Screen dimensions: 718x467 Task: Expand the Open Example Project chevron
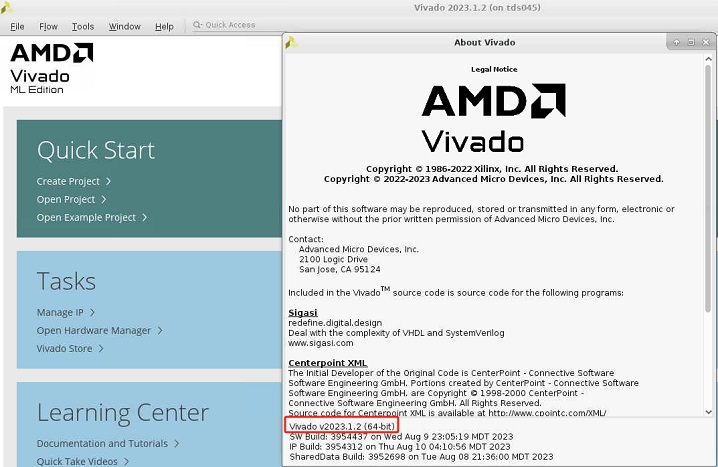point(144,217)
